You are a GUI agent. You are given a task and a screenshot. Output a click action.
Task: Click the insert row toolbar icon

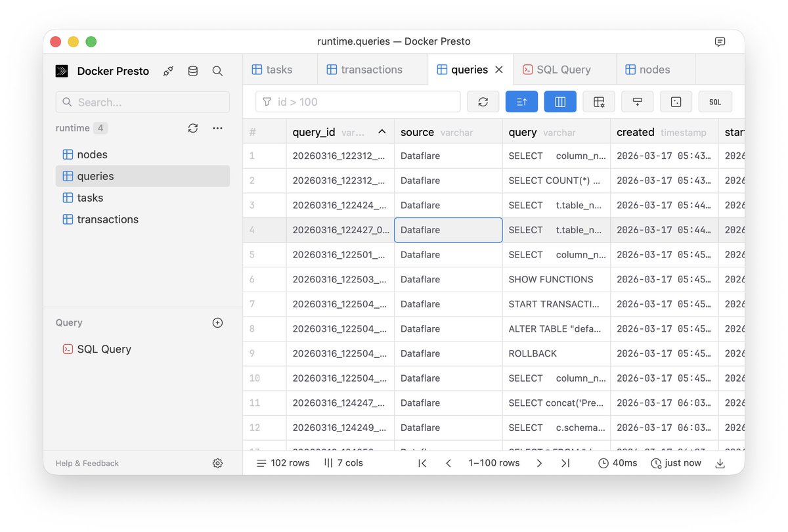[638, 102]
